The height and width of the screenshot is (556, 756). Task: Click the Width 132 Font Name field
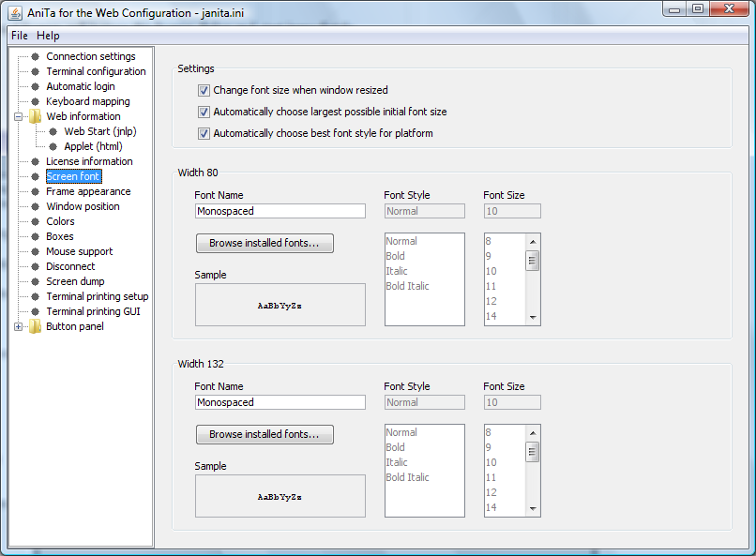280,402
